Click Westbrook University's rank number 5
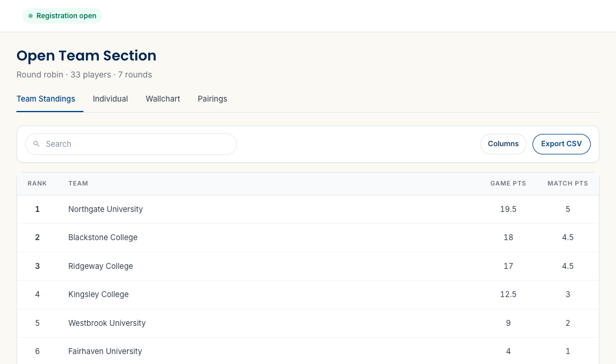Screen dimensions: 616x364 pos(37,323)
